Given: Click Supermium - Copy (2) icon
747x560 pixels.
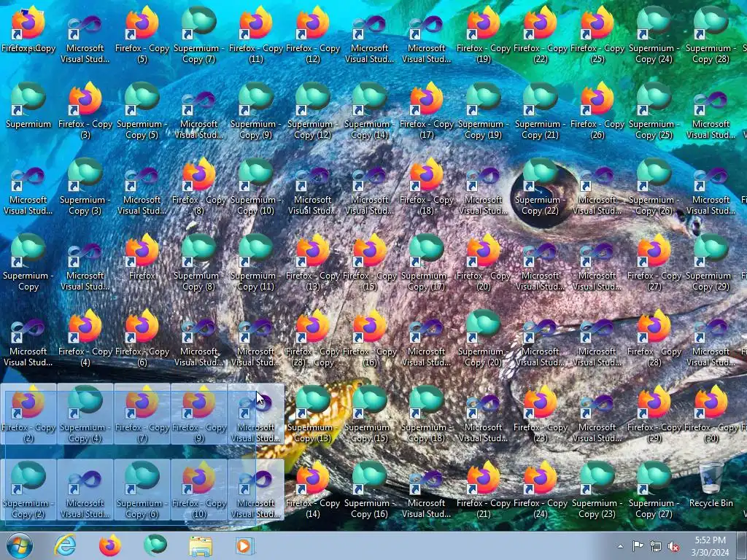Looking at the screenshot, I should pos(28,489).
